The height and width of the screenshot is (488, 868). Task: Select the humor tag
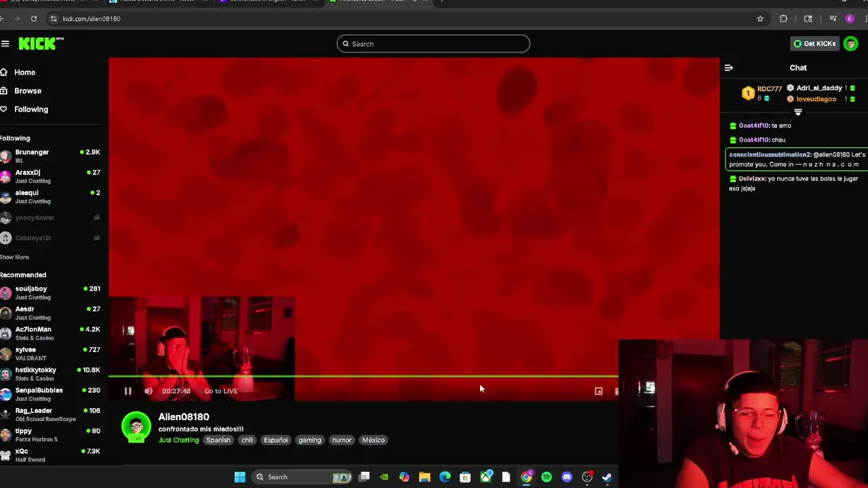(x=342, y=440)
